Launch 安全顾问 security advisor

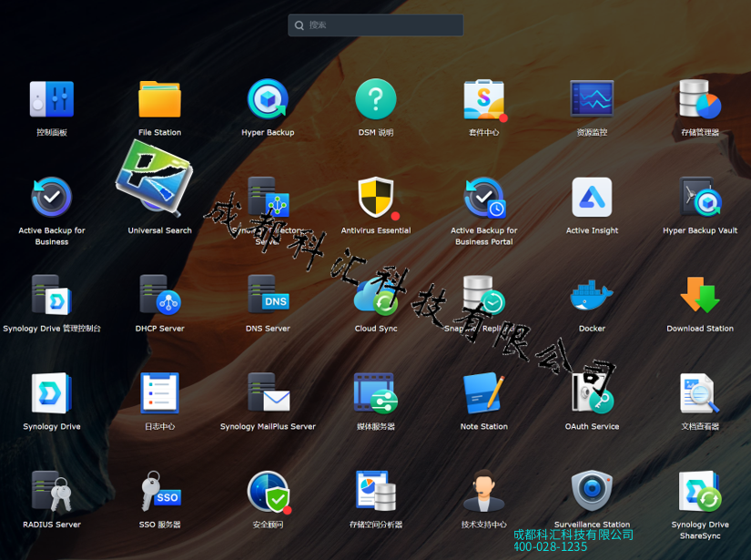tap(269, 492)
